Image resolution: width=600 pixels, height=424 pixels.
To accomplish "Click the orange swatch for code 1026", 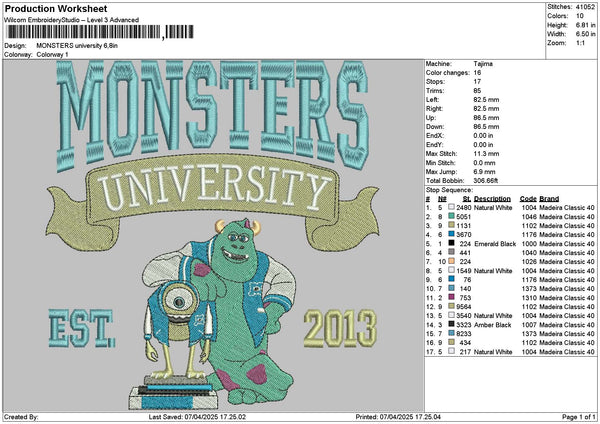I will coord(452,261).
